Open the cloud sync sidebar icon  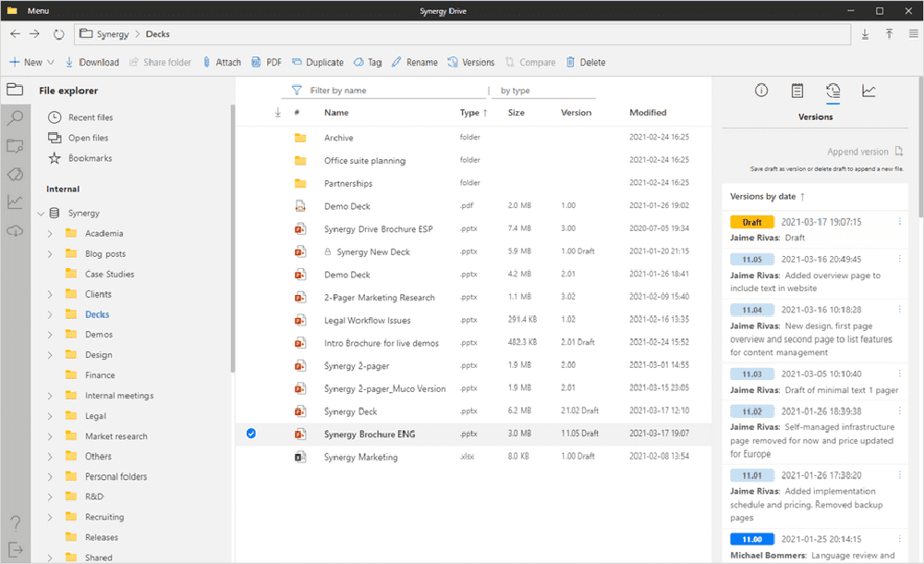point(15,230)
